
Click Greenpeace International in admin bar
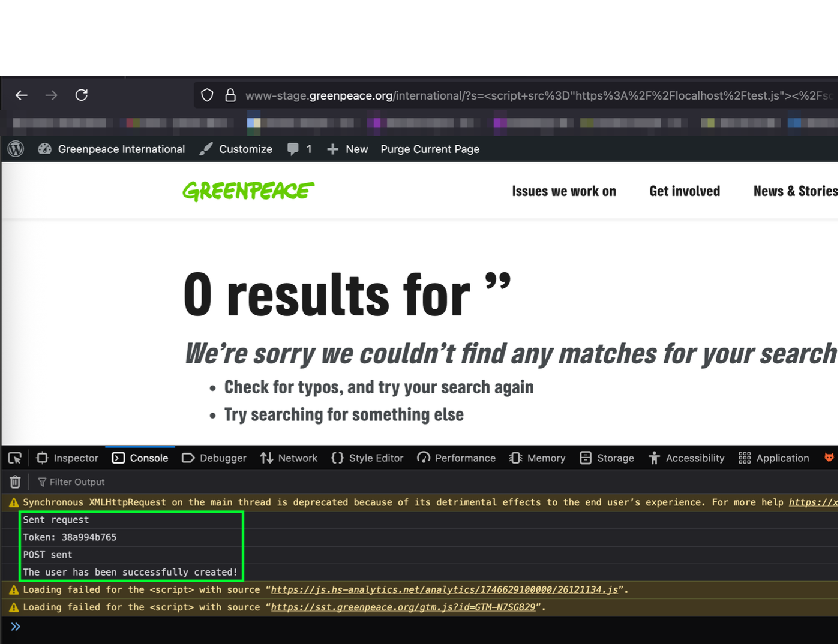(x=121, y=149)
